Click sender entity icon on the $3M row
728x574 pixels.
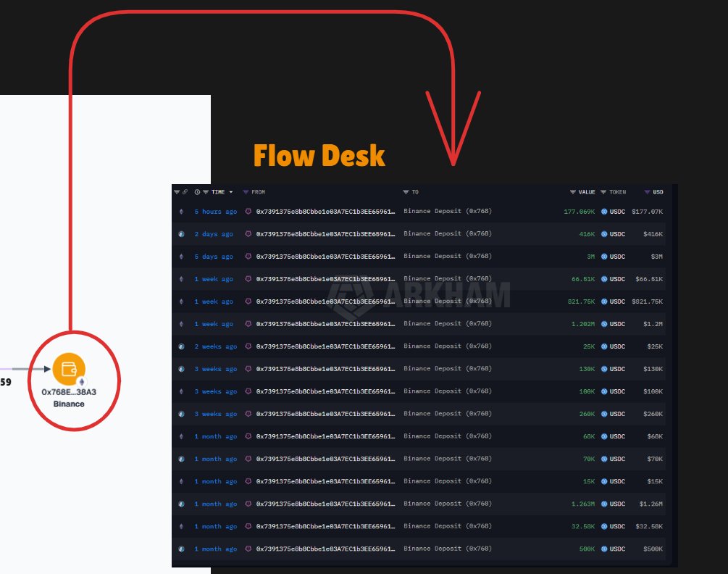248,257
